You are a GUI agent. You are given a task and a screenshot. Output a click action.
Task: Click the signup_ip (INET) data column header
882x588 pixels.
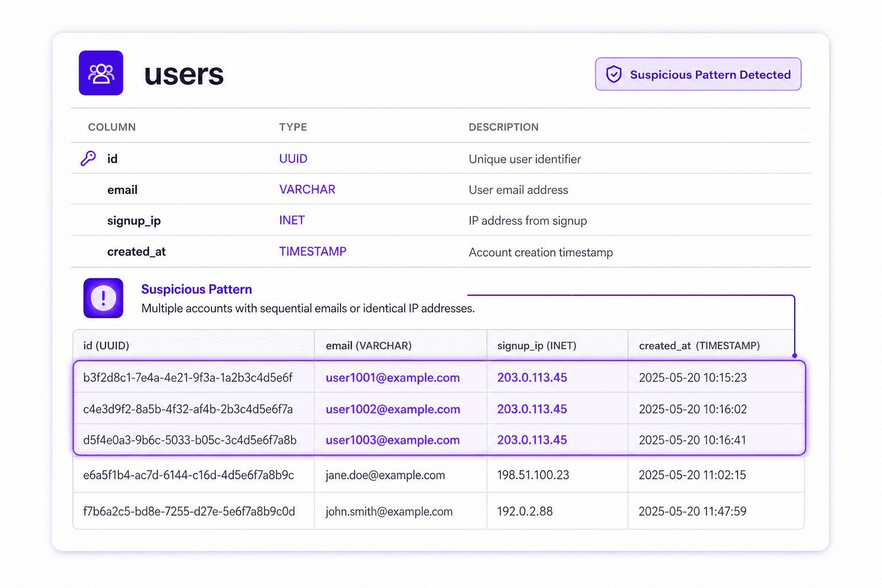click(537, 346)
